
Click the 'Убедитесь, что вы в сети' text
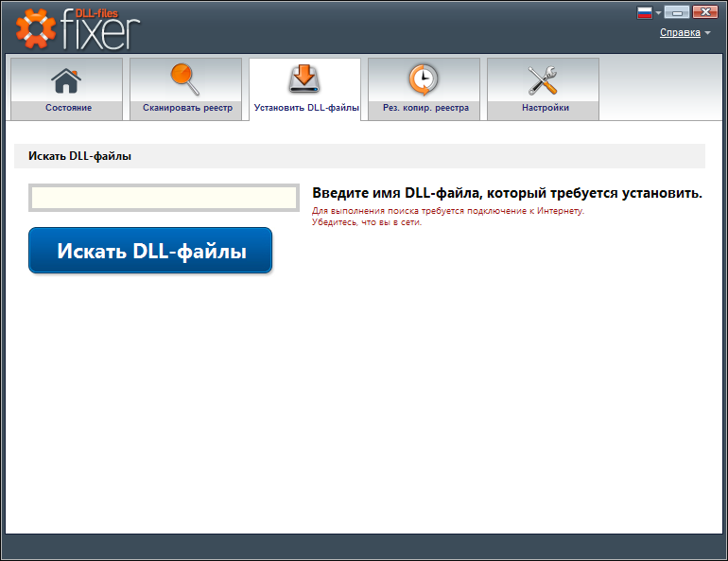tap(367, 222)
